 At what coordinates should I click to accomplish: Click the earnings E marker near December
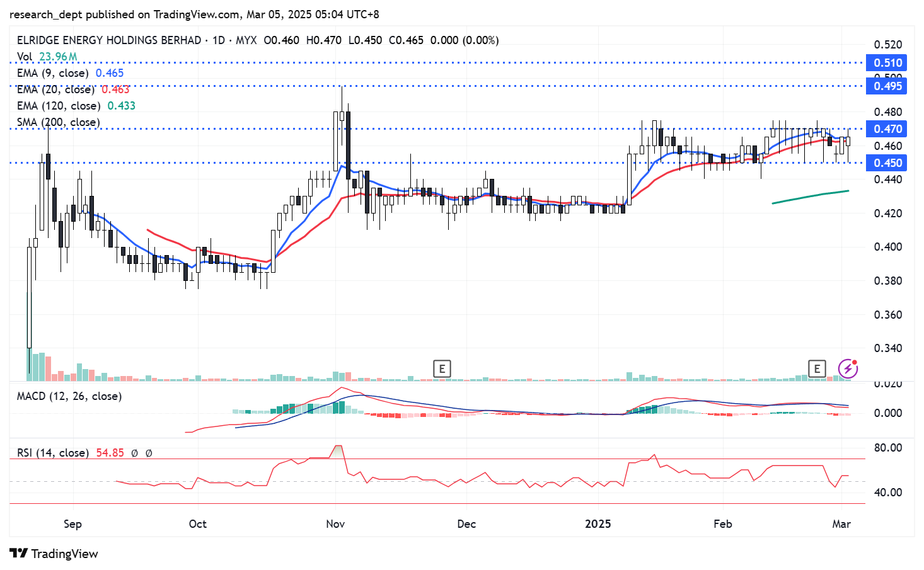442,369
